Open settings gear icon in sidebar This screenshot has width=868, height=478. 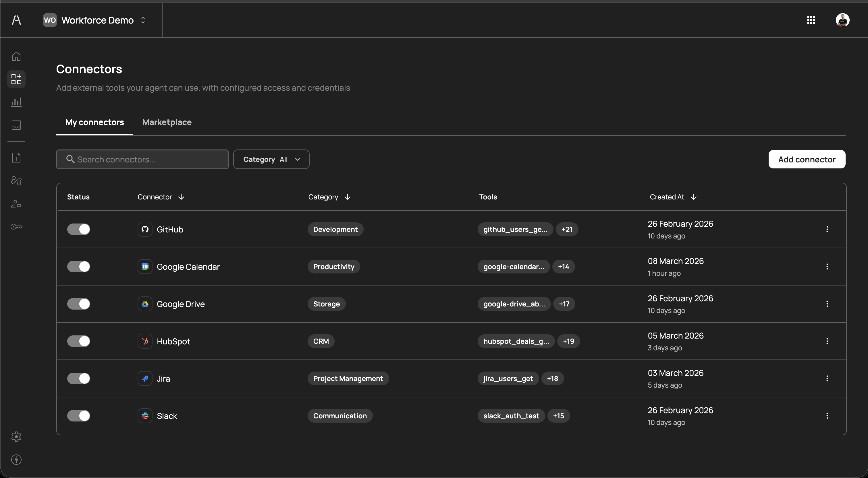point(16,437)
